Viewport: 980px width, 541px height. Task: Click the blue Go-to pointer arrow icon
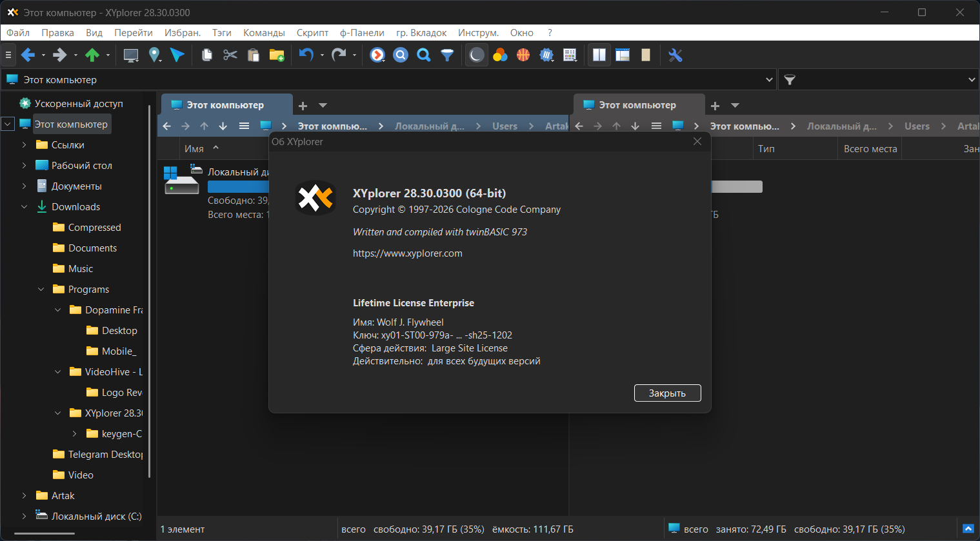coord(177,55)
